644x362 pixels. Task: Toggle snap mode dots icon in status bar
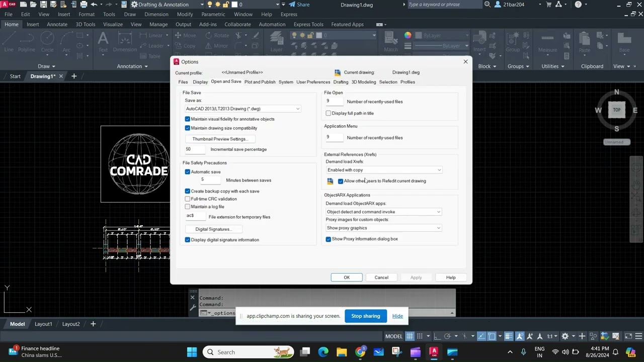(x=420, y=336)
